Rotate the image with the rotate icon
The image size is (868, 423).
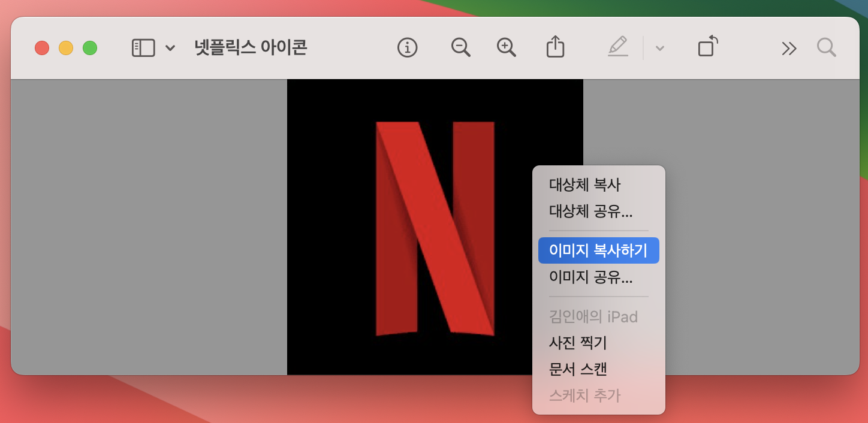708,47
